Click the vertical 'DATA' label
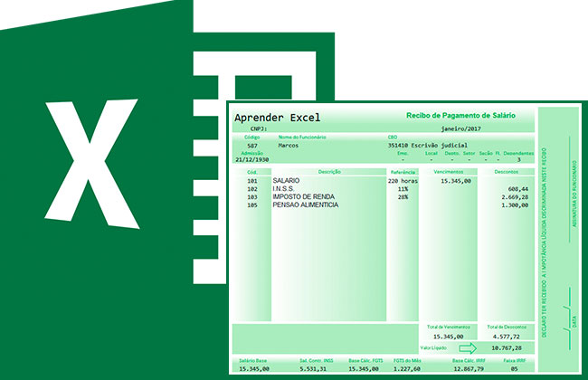Image resolution: width=588 pixels, height=380 pixels. pyautogui.click(x=574, y=321)
